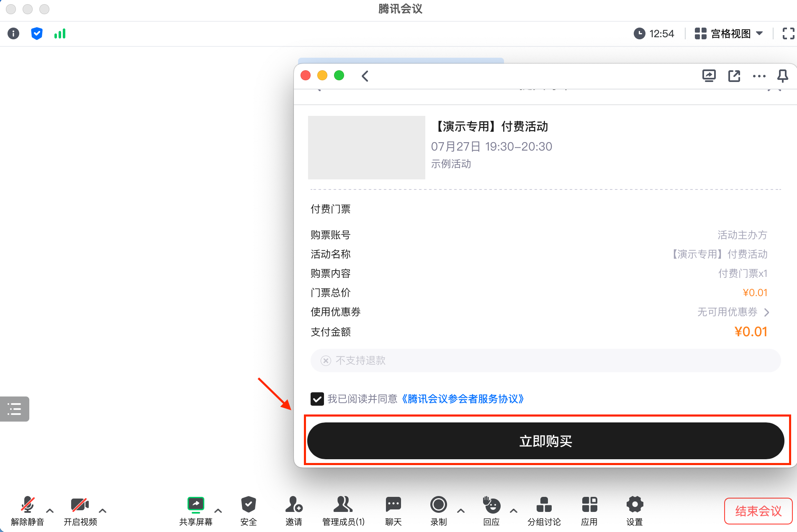Click the 支付金额 row label
This screenshot has height=532, width=797.
pos(331,332)
